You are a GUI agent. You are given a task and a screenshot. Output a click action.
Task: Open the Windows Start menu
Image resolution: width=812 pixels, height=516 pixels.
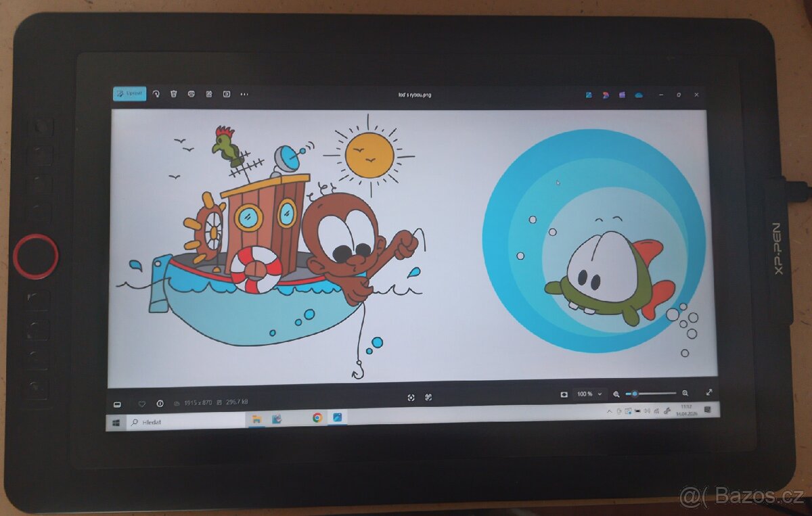pyautogui.click(x=116, y=423)
